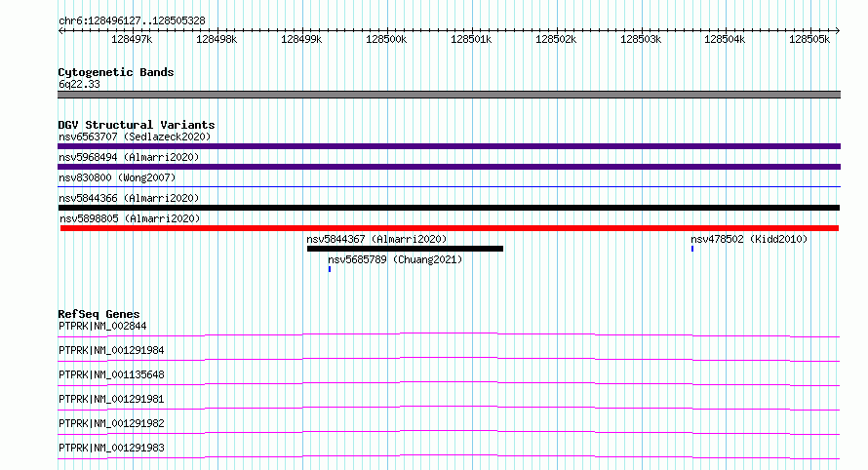
Task: Open variant nsv5844367 (Almarri2020) label
Action: pos(377,239)
